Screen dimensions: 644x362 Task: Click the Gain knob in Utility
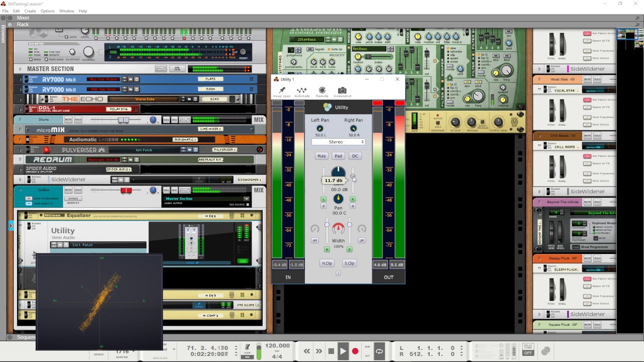(338, 172)
